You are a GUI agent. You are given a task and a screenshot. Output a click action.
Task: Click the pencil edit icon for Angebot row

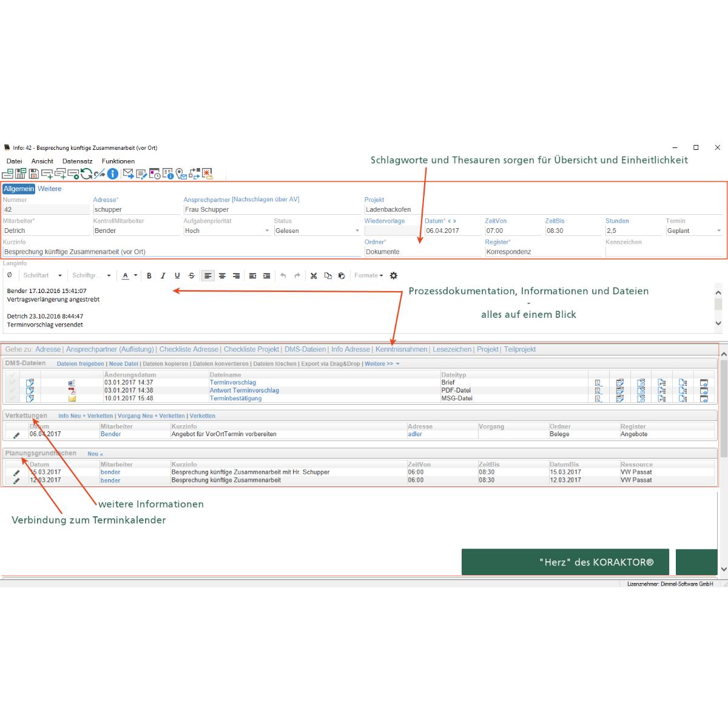[16, 435]
